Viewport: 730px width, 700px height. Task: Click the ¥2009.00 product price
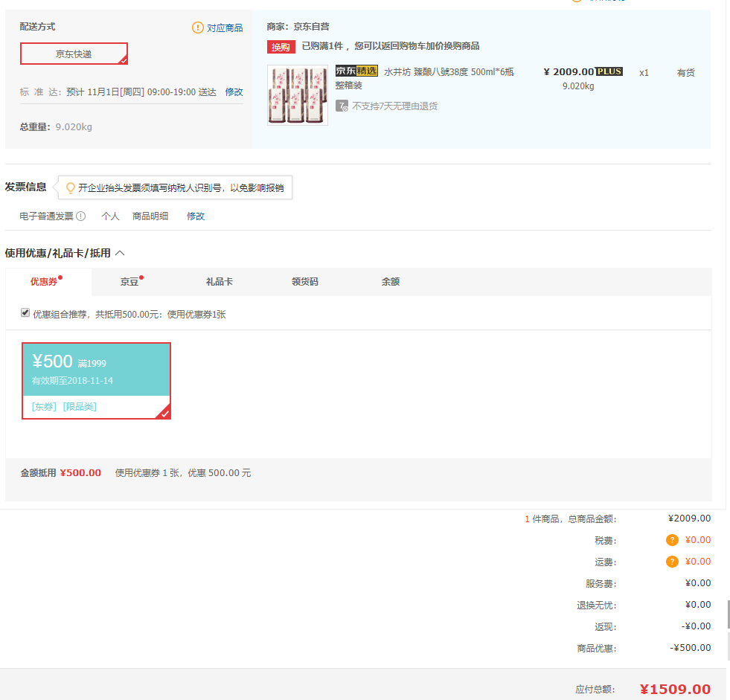(569, 71)
